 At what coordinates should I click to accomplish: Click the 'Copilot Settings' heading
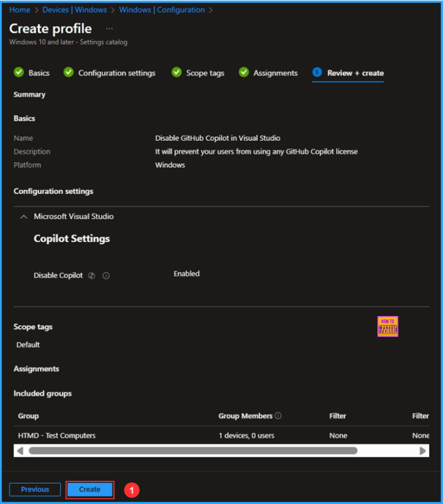click(x=72, y=239)
